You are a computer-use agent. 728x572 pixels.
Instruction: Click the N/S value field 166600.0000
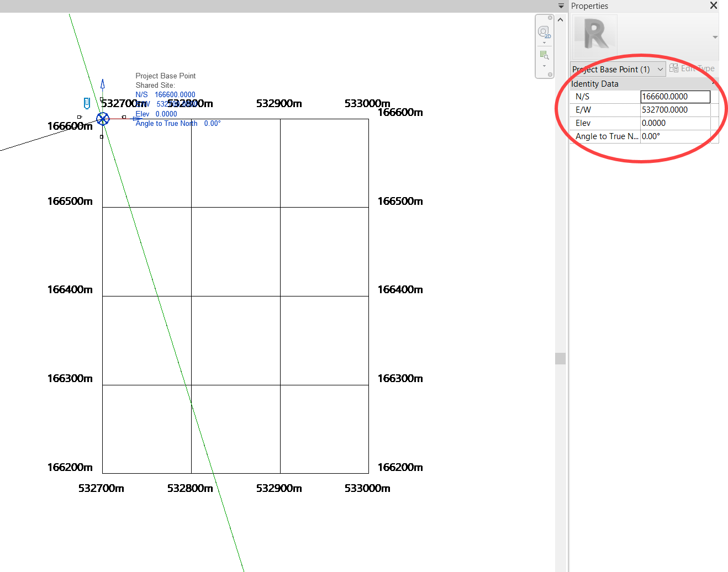(x=676, y=97)
